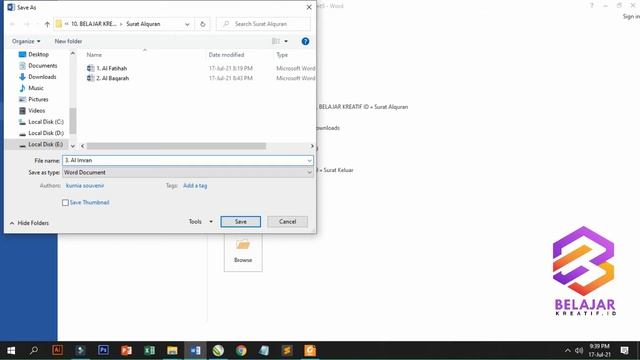Click the Back navigation arrow
640x360 pixels.
pos(13,24)
